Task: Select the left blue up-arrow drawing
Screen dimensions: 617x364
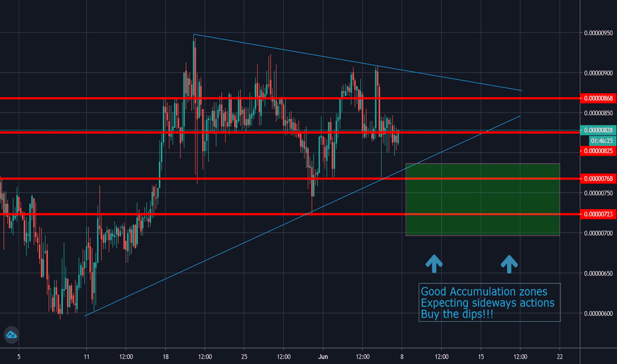Action: (434, 263)
